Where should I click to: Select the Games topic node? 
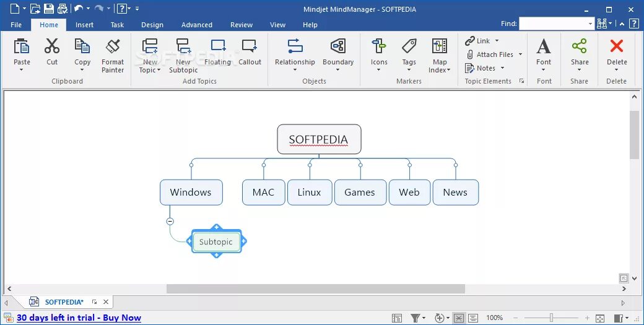click(360, 192)
